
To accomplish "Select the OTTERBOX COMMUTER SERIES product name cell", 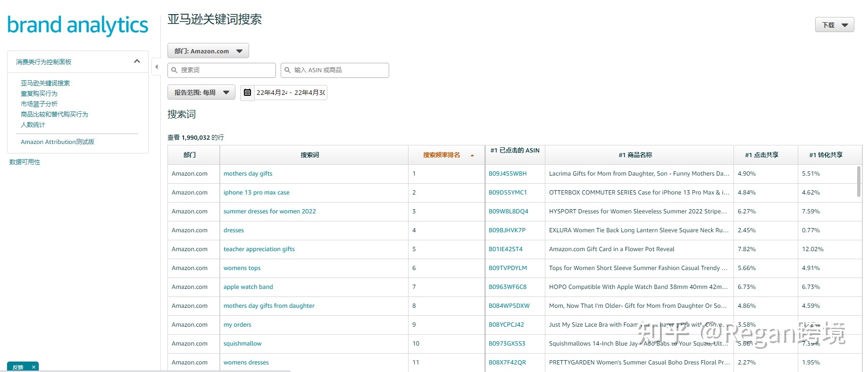I will [x=639, y=193].
